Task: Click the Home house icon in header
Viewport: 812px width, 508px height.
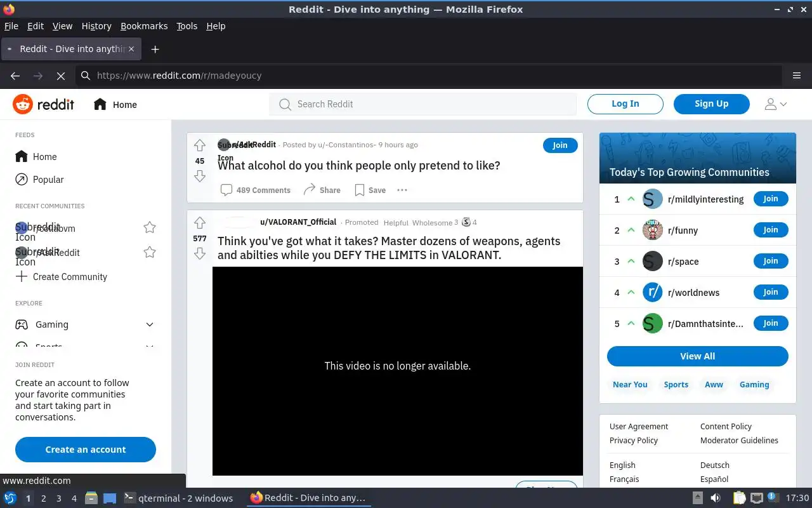Action: tap(100, 104)
